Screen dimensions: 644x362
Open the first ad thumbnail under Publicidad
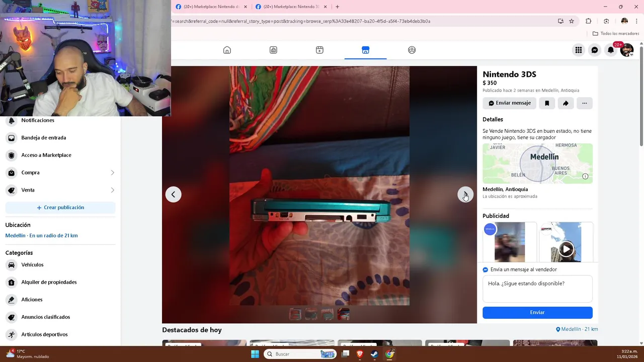click(x=510, y=242)
